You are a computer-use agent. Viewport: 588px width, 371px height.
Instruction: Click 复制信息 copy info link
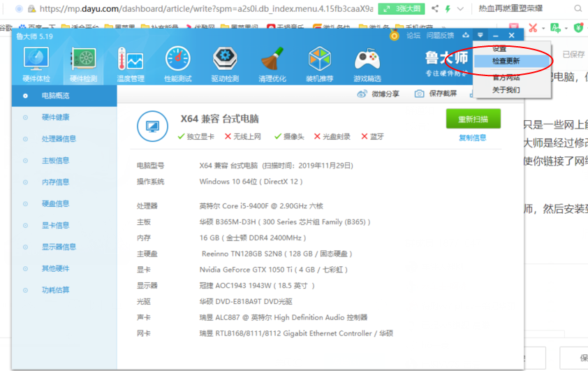coord(473,138)
